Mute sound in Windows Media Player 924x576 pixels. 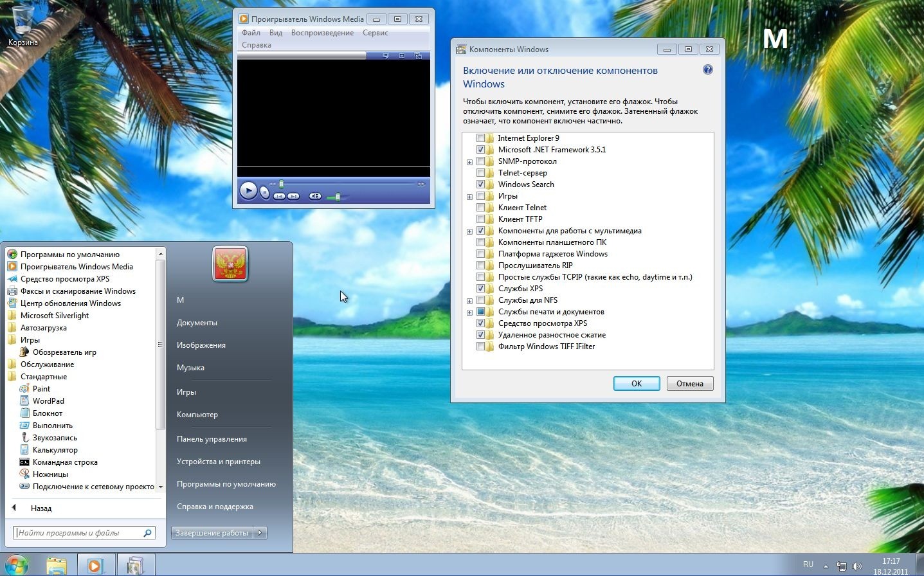coord(315,196)
